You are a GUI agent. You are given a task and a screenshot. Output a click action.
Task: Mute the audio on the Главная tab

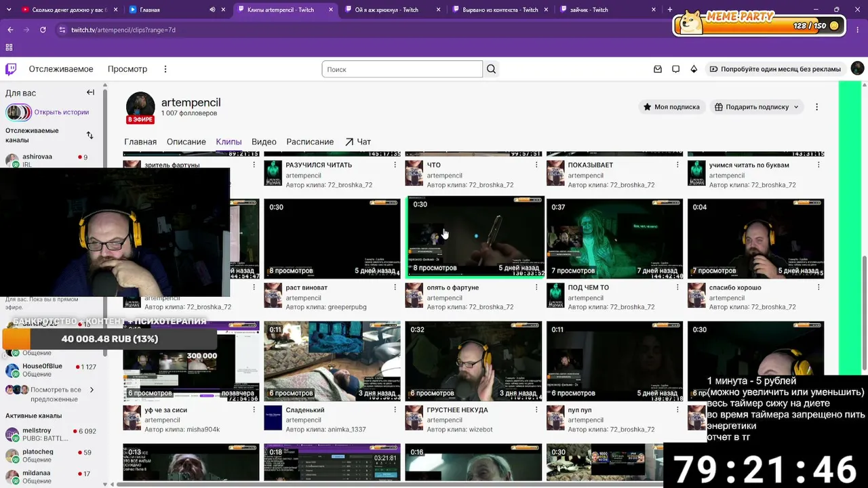tap(212, 9)
